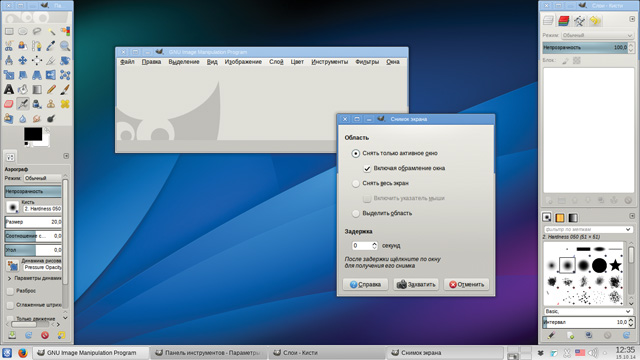Increase the Интервал spacing spinner value
The height and width of the screenshot is (360, 640).
pos(631,320)
